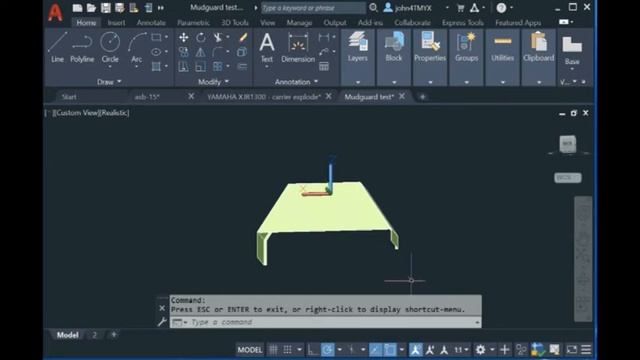Toggle object snap tracking in status bar

click(376, 350)
